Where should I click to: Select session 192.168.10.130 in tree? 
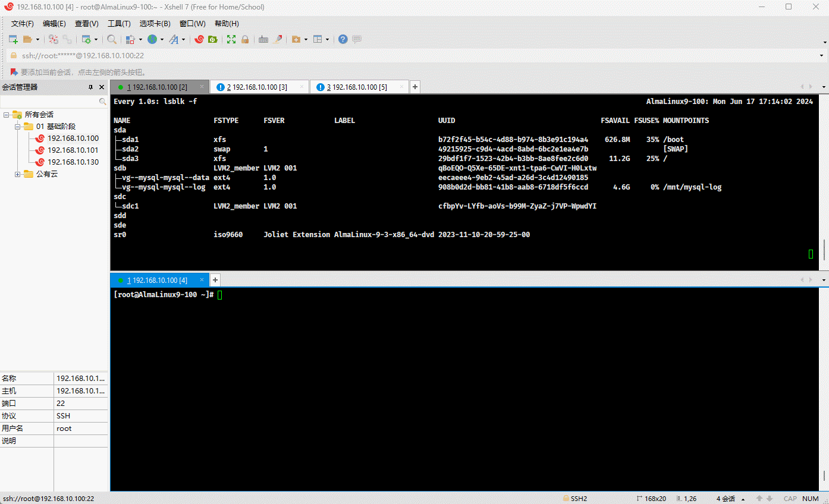[73, 162]
